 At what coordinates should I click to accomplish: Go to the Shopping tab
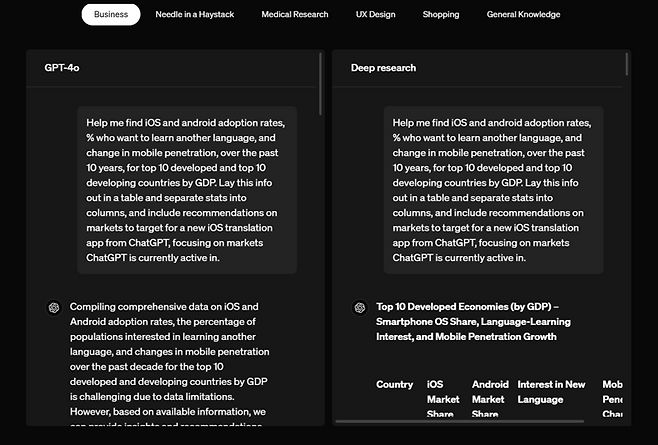441,15
